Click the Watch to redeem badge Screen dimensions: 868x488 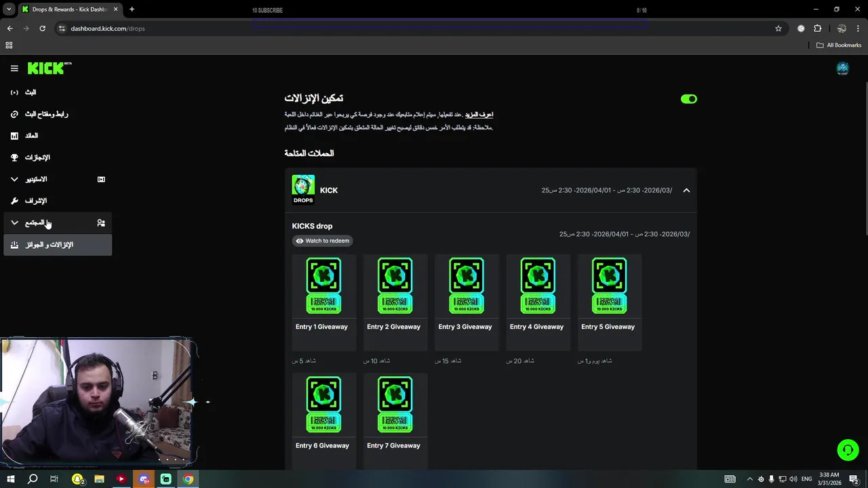323,241
